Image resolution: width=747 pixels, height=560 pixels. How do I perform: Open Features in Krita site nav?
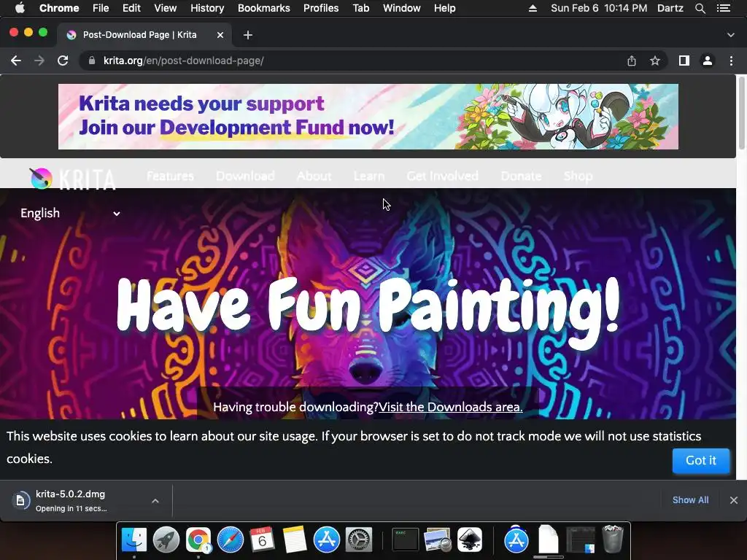(170, 176)
